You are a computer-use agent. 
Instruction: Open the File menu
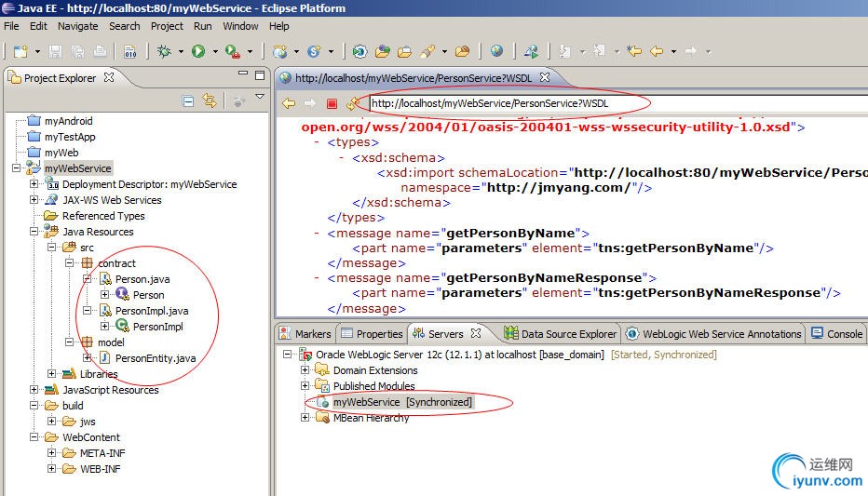coord(11,26)
